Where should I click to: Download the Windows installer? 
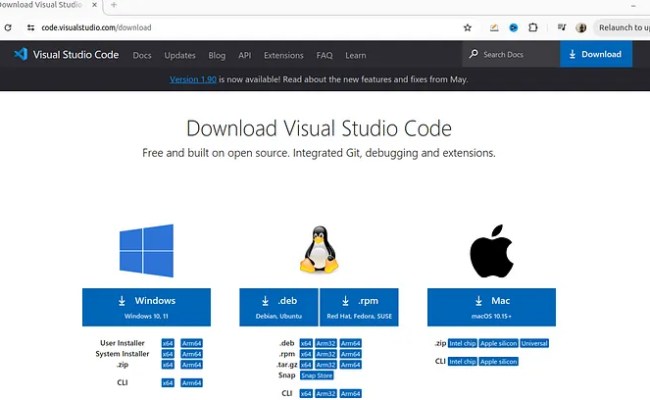coord(146,307)
